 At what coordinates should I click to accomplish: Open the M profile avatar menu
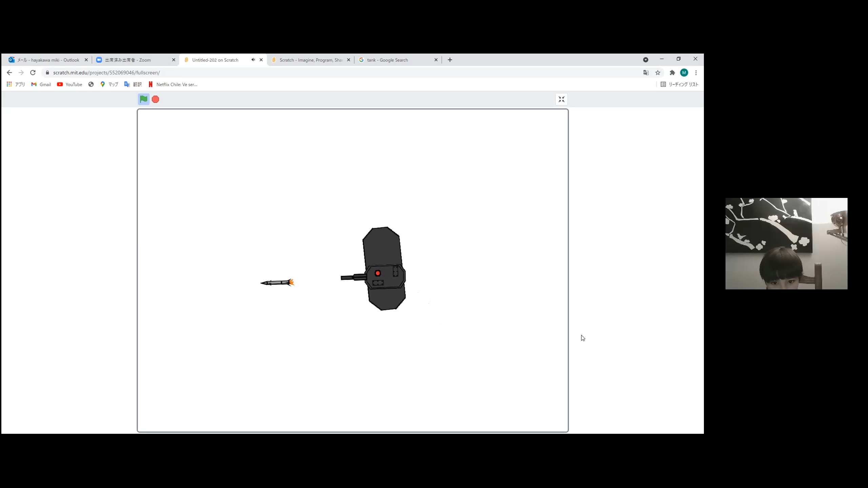[x=684, y=73]
